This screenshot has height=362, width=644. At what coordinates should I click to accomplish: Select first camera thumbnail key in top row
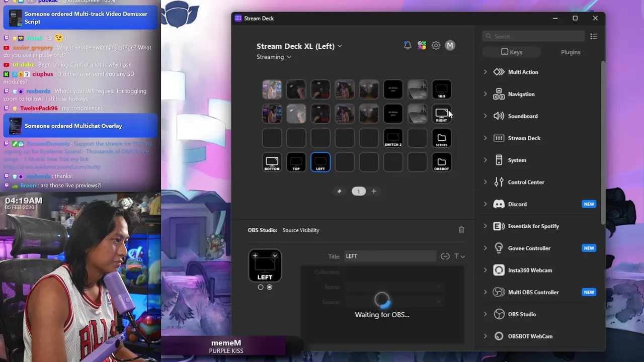(272, 89)
